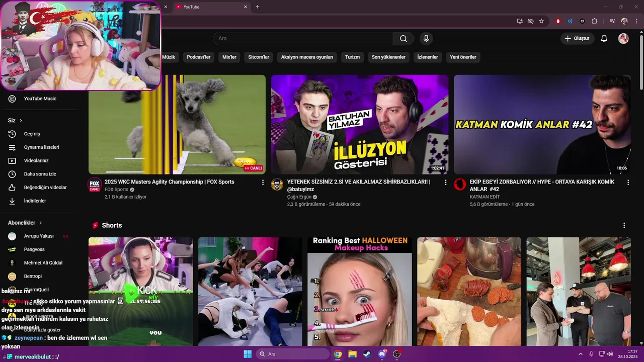
Task: Open Chrome three-dot menu
Action: point(635,21)
